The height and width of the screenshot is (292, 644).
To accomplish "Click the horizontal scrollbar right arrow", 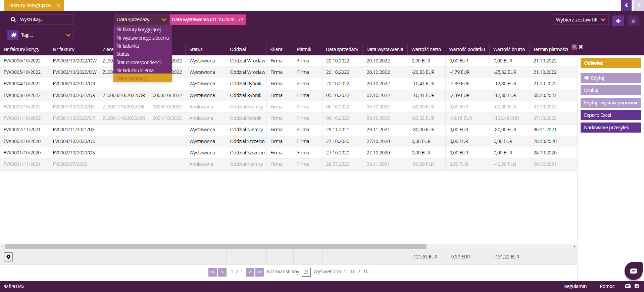I will coord(574,246).
